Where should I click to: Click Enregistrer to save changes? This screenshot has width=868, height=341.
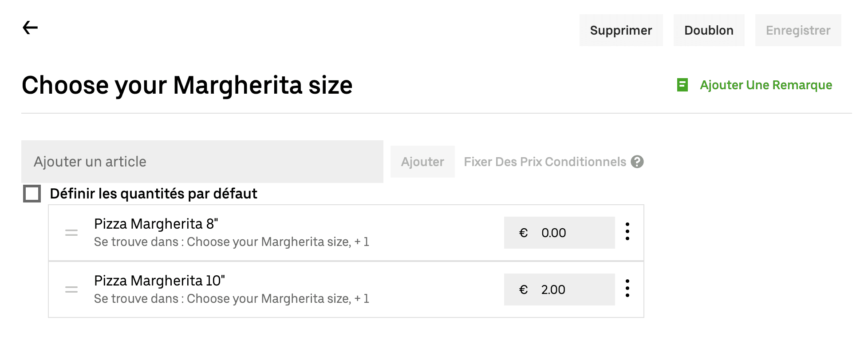[798, 30]
